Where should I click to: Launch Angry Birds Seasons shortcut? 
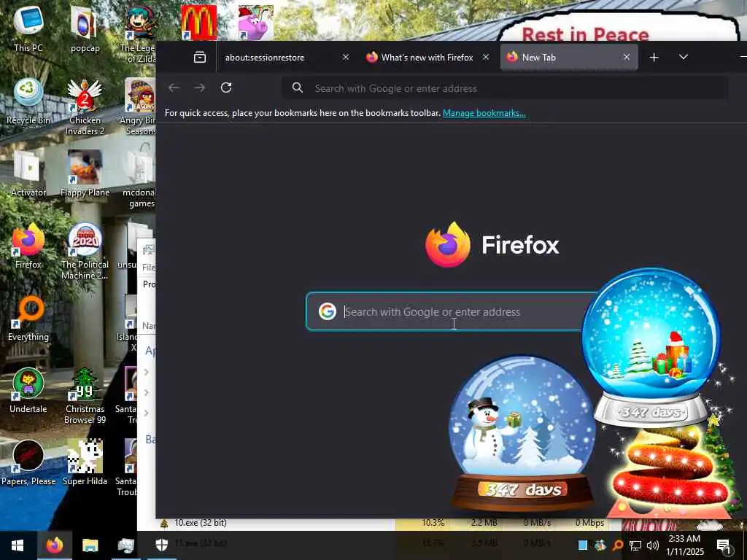(x=139, y=106)
